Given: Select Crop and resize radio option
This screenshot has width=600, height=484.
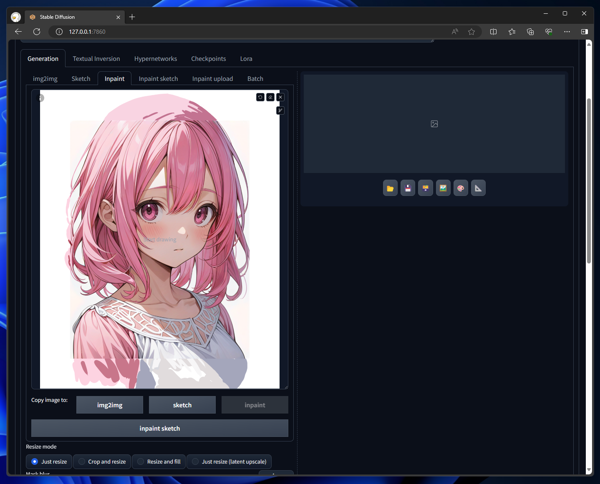Looking at the screenshot, I should tap(102, 461).
